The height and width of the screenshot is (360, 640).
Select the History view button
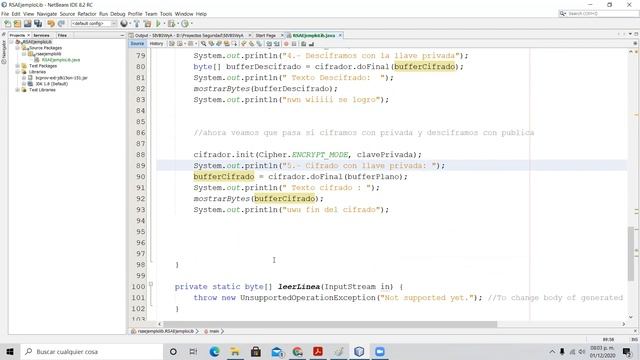point(156,44)
